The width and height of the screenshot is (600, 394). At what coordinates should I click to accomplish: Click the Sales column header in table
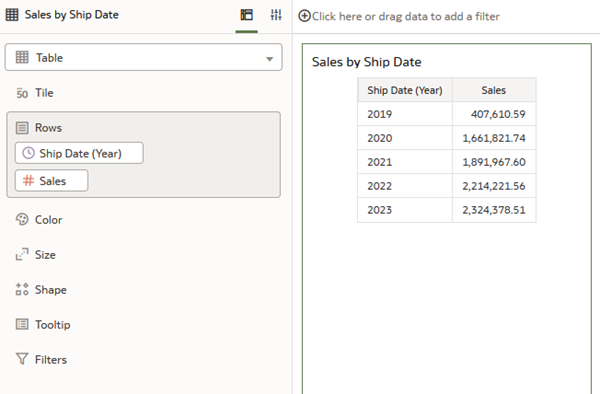494,90
